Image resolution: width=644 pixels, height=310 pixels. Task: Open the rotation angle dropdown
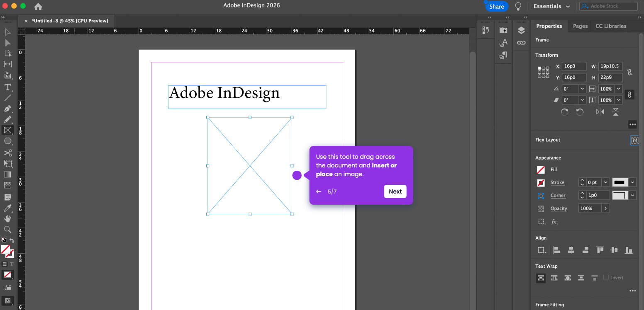point(582,89)
